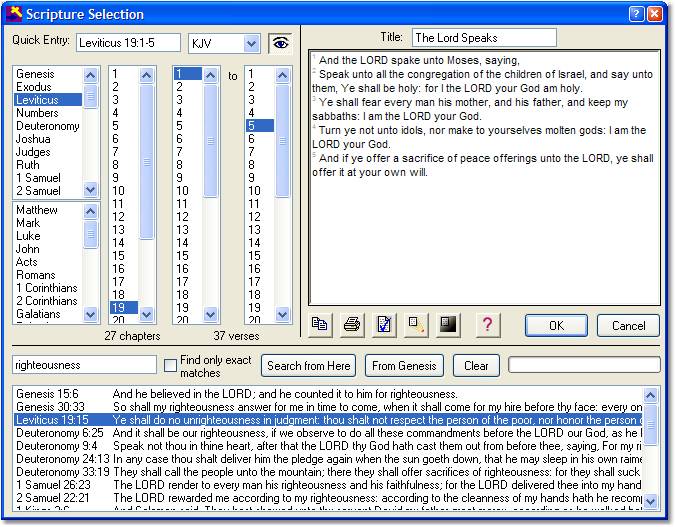Open the KJV translation dropdown

click(251, 43)
